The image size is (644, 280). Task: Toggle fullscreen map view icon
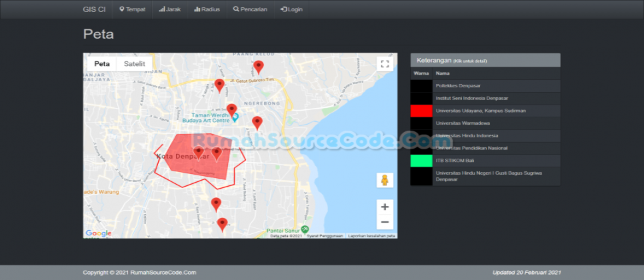[x=385, y=63]
